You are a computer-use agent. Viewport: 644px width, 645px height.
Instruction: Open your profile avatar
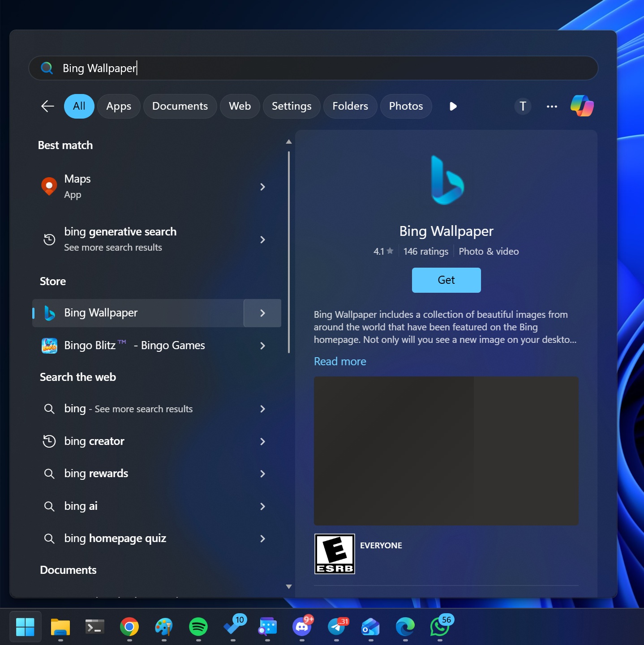[522, 106]
